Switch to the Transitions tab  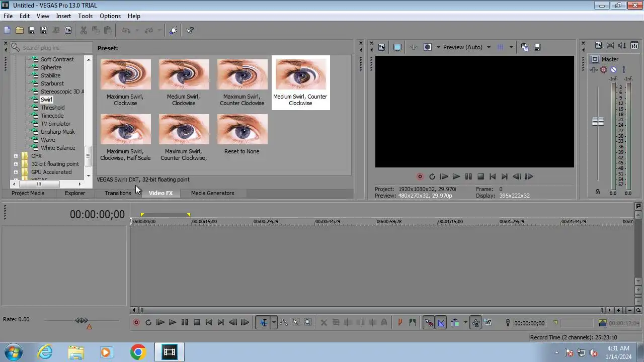[x=118, y=193]
